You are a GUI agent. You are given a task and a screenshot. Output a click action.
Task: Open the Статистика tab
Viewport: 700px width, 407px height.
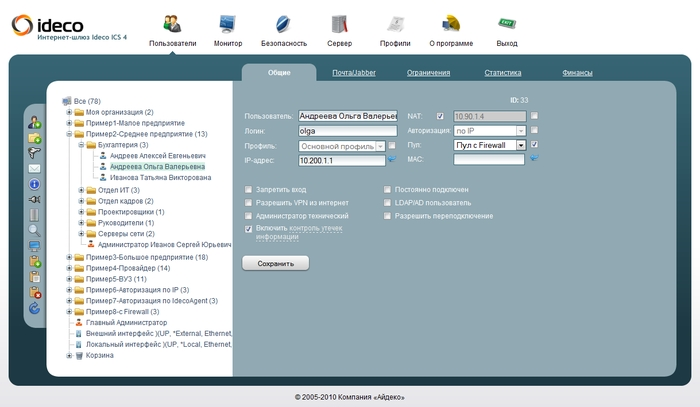click(x=502, y=73)
